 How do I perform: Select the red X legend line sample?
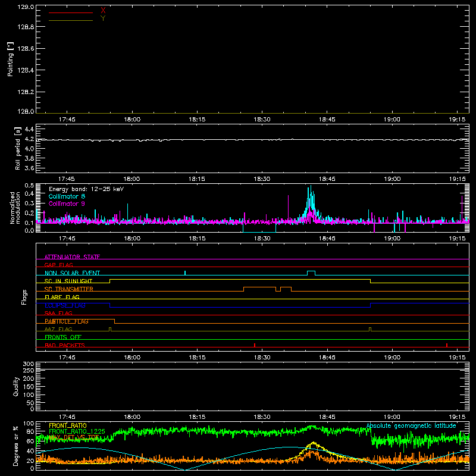click(x=71, y=12)
